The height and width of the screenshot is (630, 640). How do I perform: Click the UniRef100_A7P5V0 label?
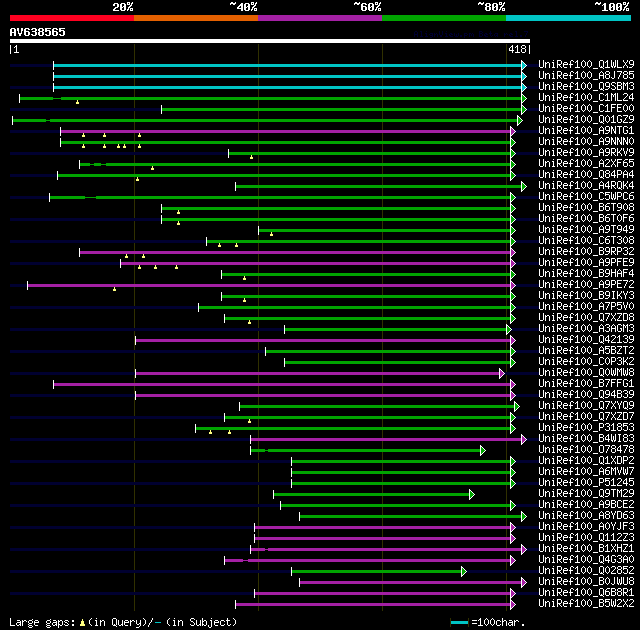(x=586, y=307)
